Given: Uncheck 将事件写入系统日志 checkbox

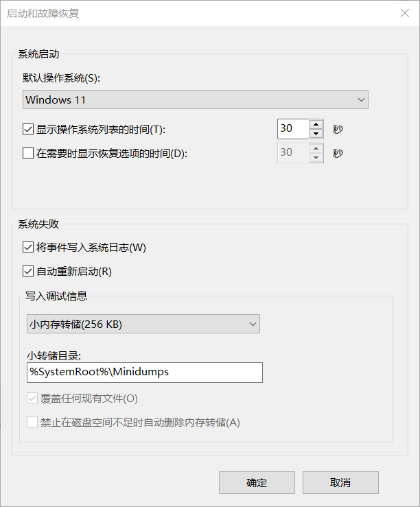Looking at the screenshot, I should tap(28, 248).
